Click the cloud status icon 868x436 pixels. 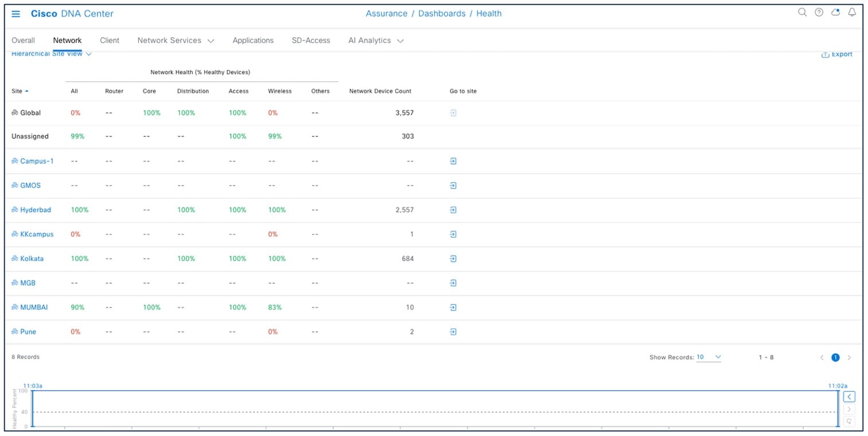[x=835, y=13]
